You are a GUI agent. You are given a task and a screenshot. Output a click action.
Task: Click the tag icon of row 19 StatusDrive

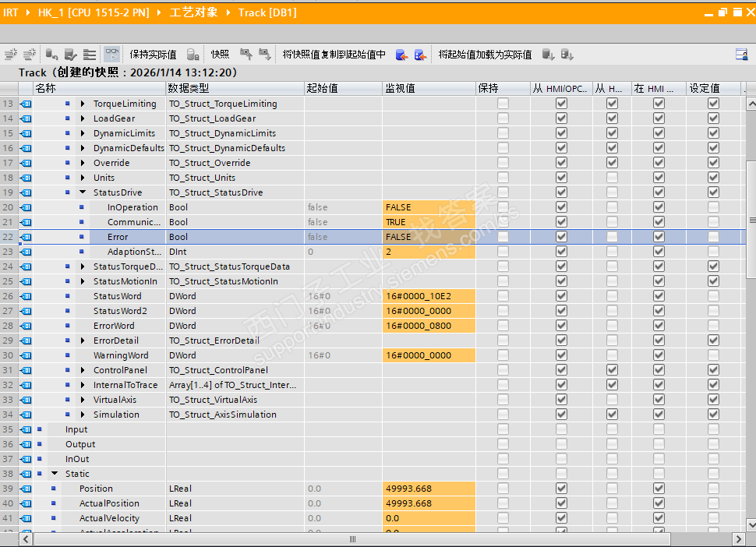[26, 192]
